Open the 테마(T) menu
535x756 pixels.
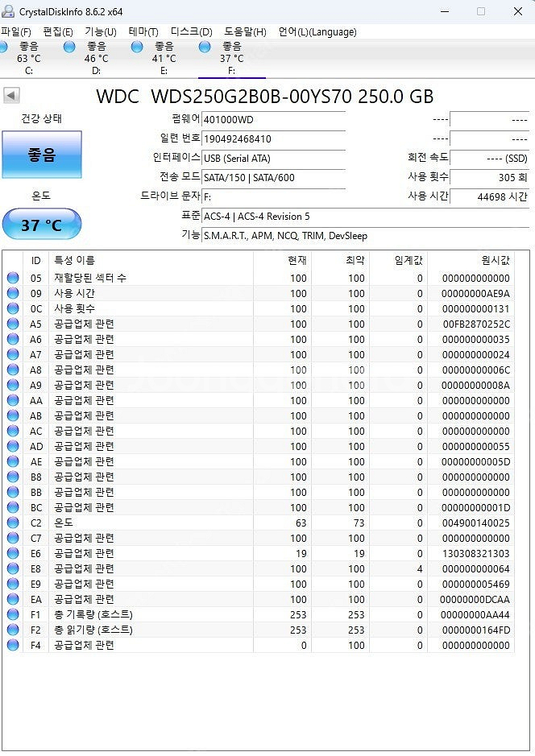[143, 32]
